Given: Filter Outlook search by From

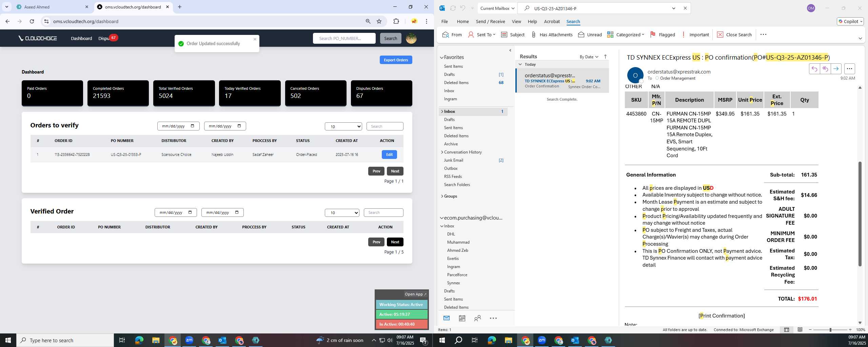Looking at the screenshot, I should pos(452,35).
